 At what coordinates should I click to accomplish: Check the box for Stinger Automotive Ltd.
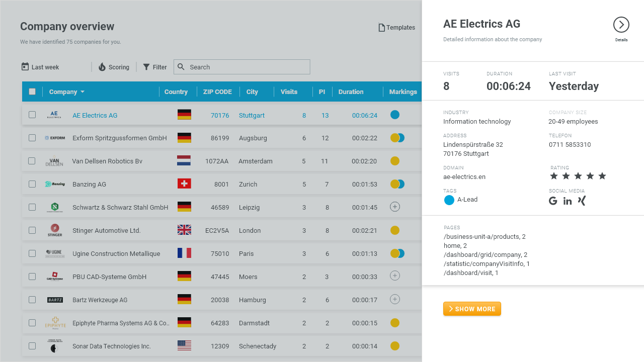(x=32, y=230)
